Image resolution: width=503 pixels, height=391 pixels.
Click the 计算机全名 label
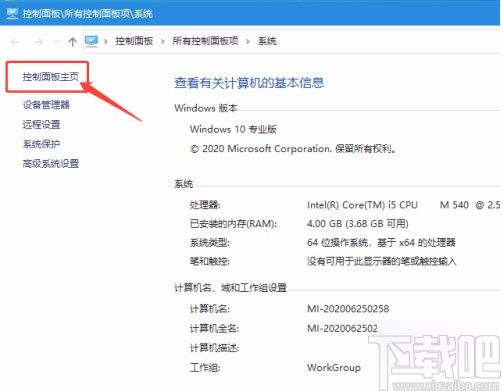pyautogui.click(x=214, y=329)
